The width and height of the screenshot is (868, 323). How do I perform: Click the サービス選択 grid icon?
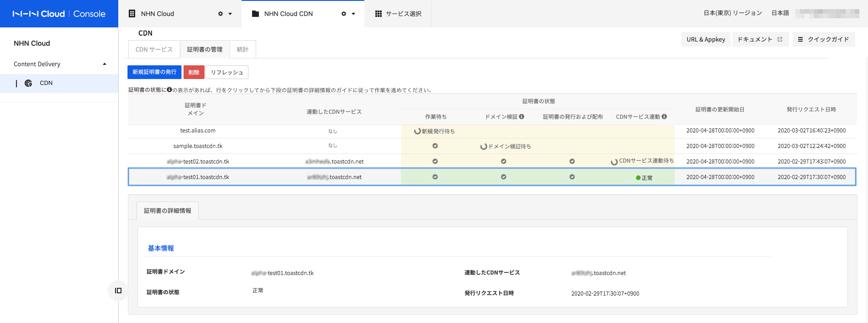(x=378, y=14)
